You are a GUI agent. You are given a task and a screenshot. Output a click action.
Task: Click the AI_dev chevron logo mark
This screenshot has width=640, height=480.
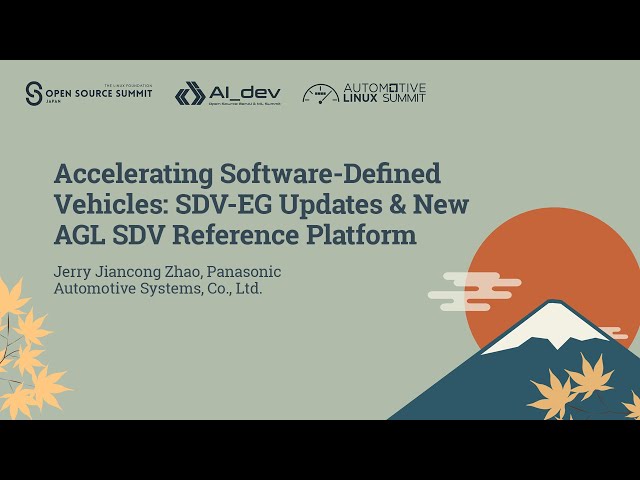click(x=189, y=94)
